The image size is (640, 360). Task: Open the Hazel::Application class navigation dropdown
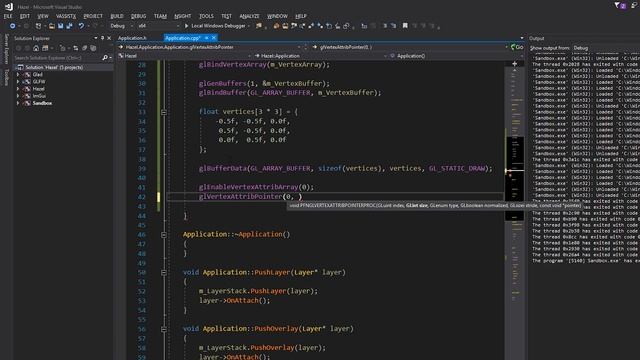click(x=320, y=56)
